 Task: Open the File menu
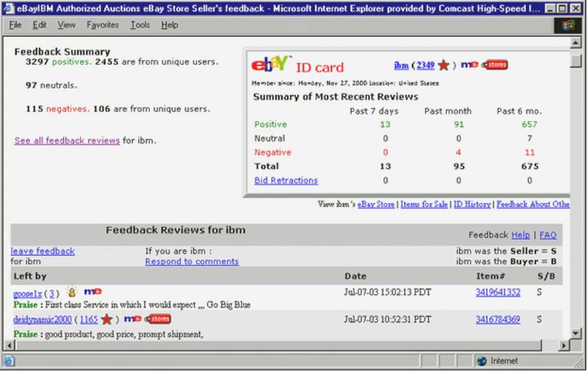(x=15, y=25)
